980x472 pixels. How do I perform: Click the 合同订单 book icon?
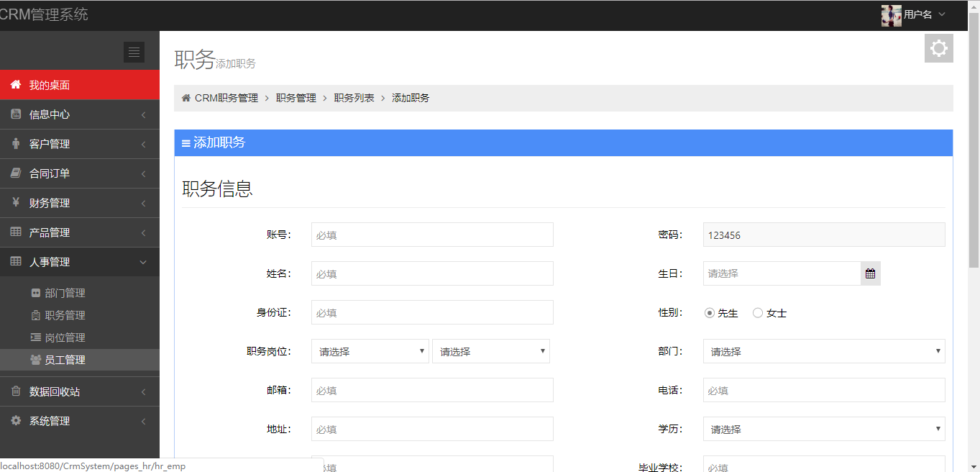(16, 173)
